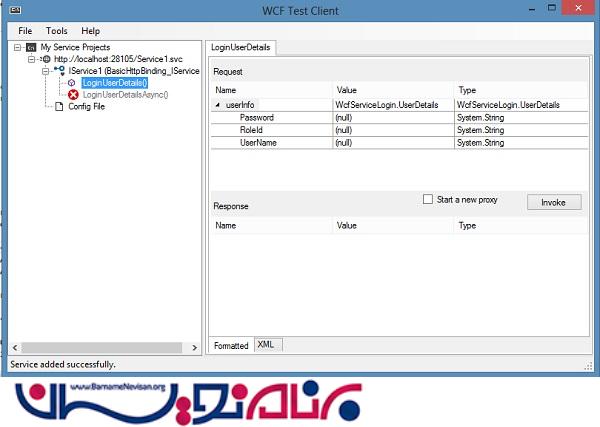Click the LoginUserDetails() operation icon

click(x=72, y=83)
